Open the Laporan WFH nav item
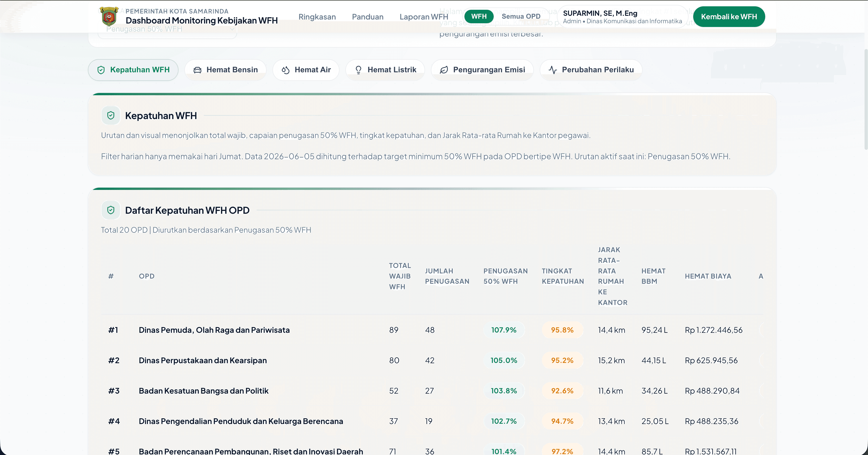 [x=424, y=17]
